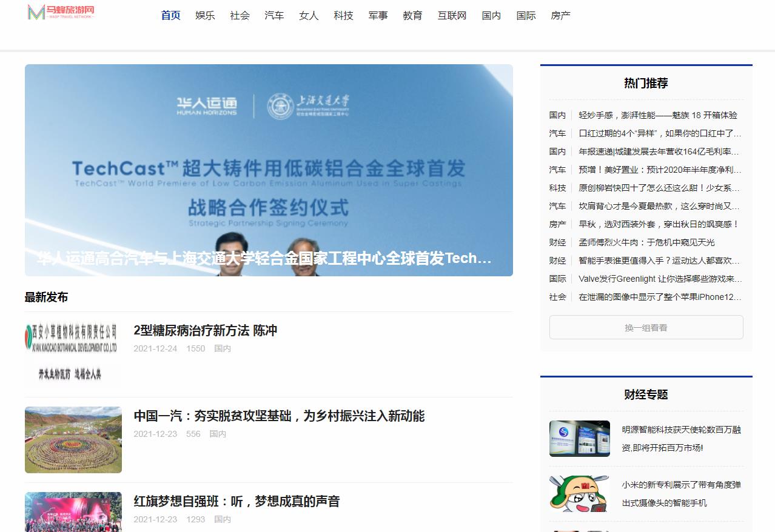Open hot link 智能手表谁更值得入手

click(x=659, y=261)
